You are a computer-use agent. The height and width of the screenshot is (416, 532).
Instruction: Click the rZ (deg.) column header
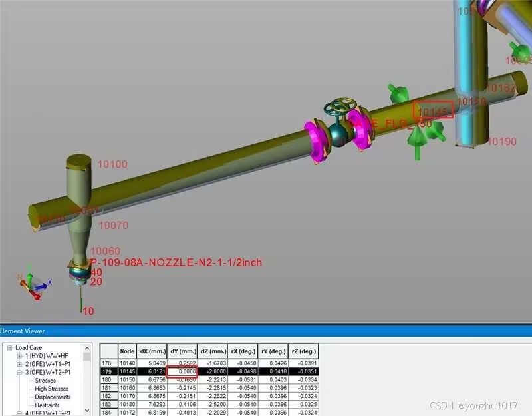303,351
